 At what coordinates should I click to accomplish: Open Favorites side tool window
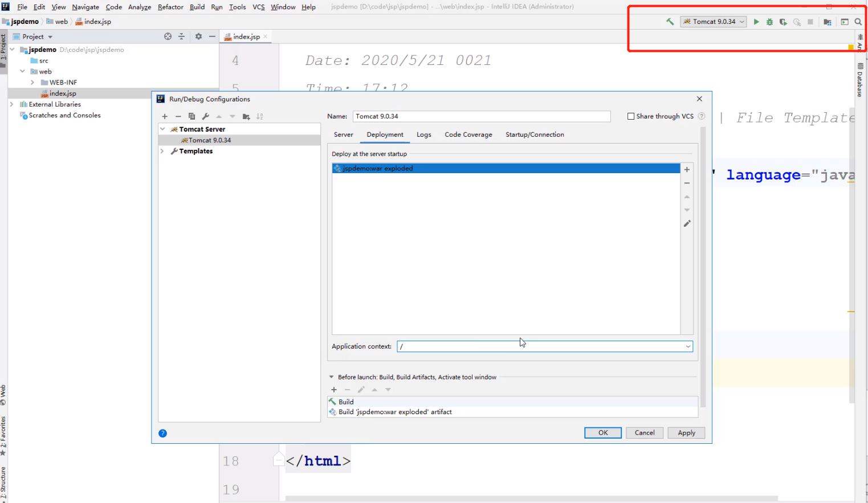pyautogui.click(x=3, y=436)
